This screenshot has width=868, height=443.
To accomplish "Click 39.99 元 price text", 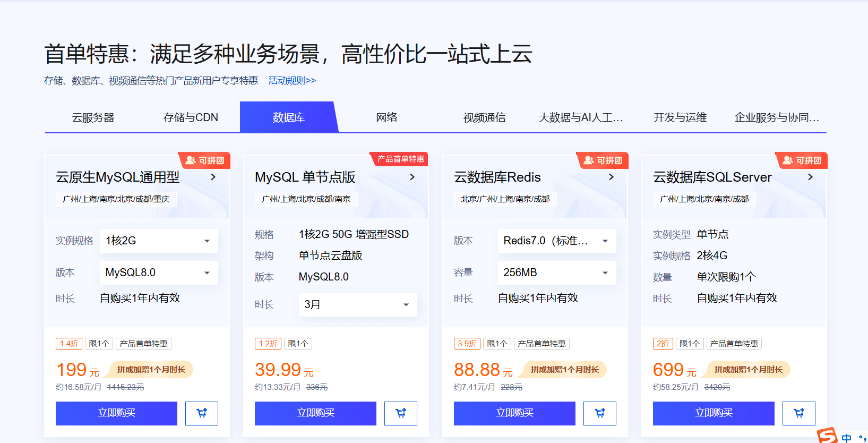I will tap(284, 370).
